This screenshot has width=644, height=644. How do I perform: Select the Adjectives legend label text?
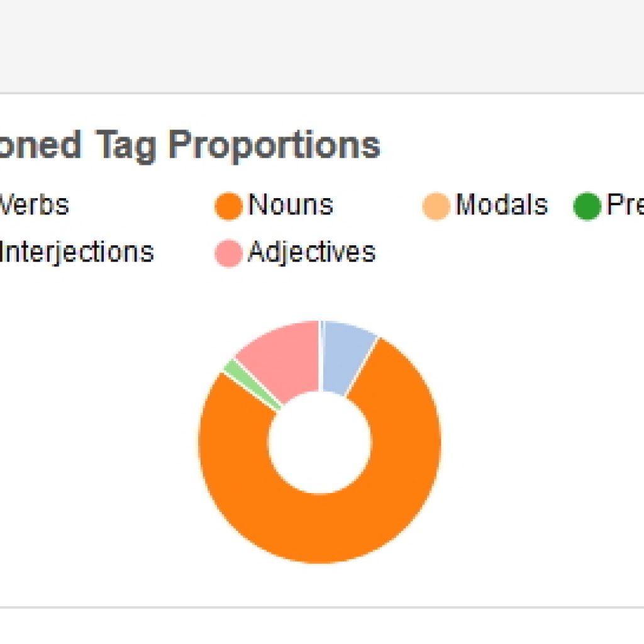click(312, 253)
